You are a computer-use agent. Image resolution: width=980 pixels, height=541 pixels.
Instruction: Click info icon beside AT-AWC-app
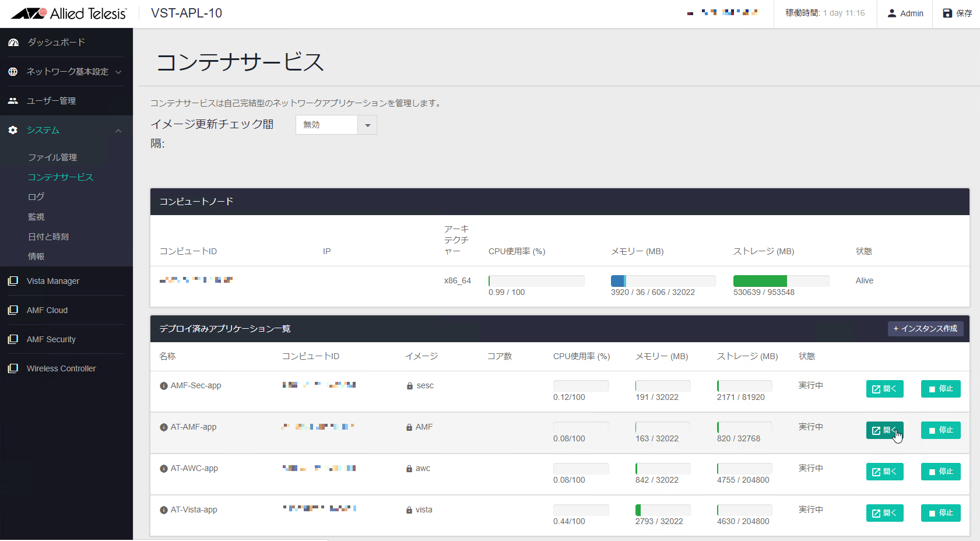(164, 469)
